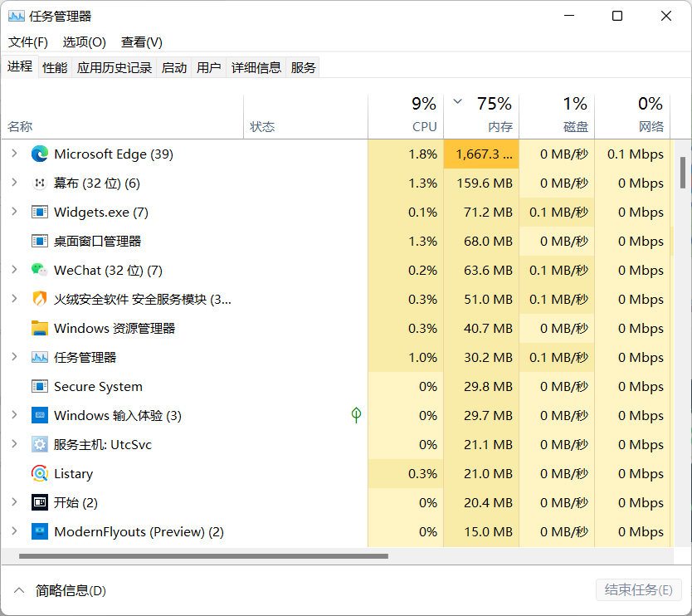692x616 pixels.
Task: Click the 桌面窗口管理器 icon
Action: pyautogui.click(x=40, y=241)
